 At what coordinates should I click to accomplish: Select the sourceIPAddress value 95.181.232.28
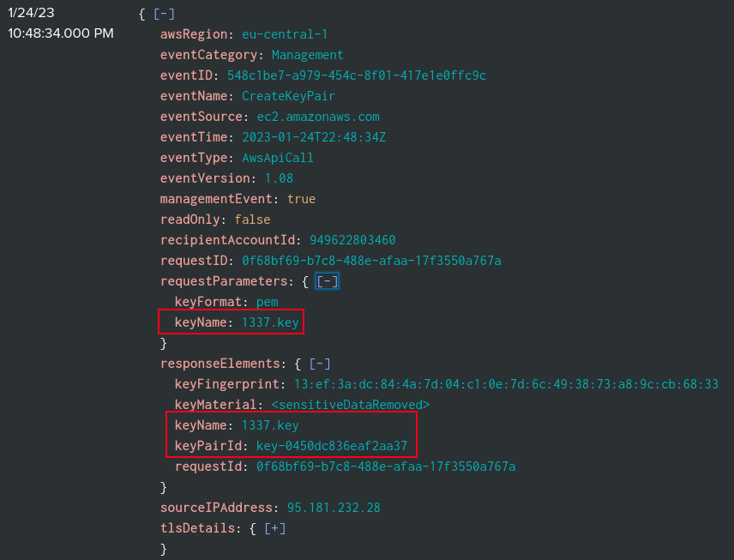click(334, 508)
